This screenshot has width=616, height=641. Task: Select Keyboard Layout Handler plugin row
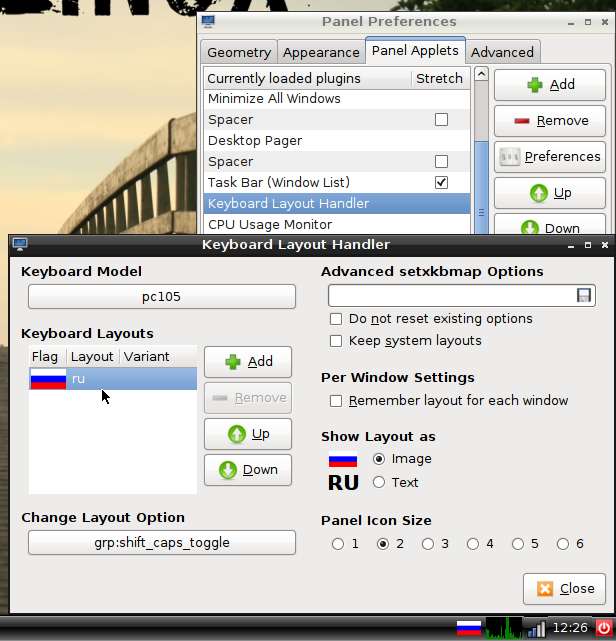click(x=337, y=204)
